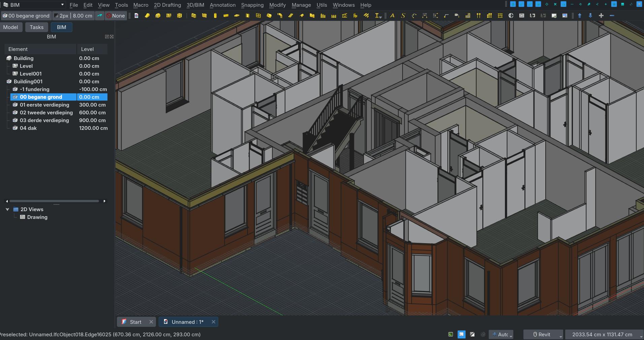Select the Window tool
The width and height of the screenshot is (644, 340).
259,16
